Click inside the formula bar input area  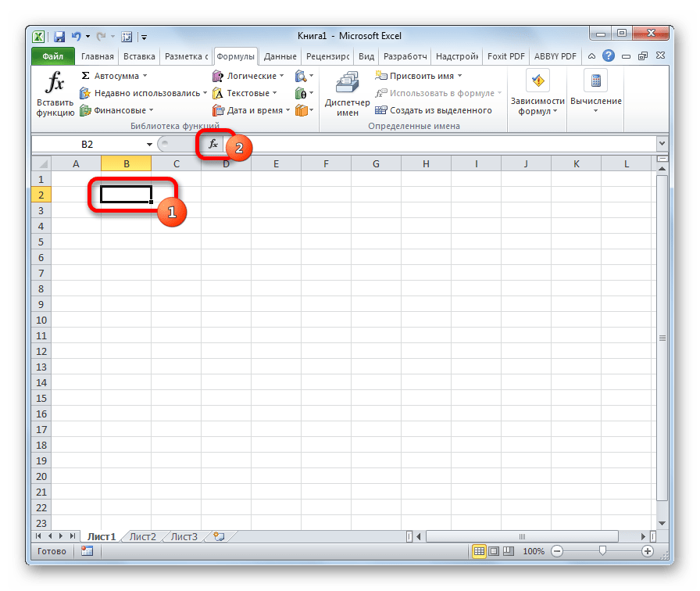click(x=439, y=144)
